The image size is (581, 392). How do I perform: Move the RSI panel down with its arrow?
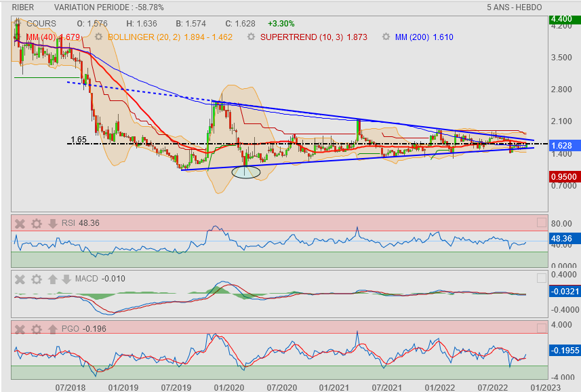[53, 223]
